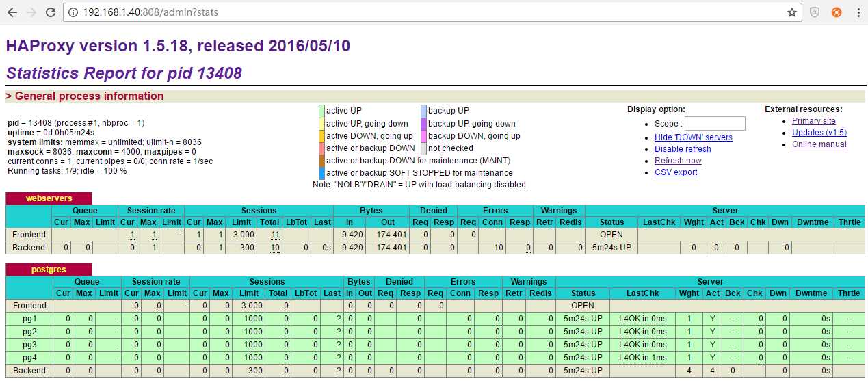Viewport: 868px width, 381px height.
Task: Click the backup UP, going down swatch
Action: [423, 123]
